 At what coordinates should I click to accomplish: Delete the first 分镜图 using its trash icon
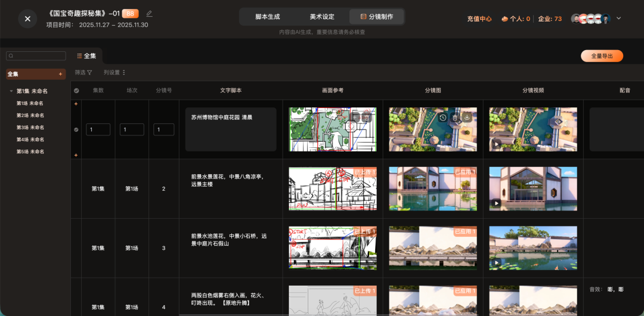(x=454, y=118)
